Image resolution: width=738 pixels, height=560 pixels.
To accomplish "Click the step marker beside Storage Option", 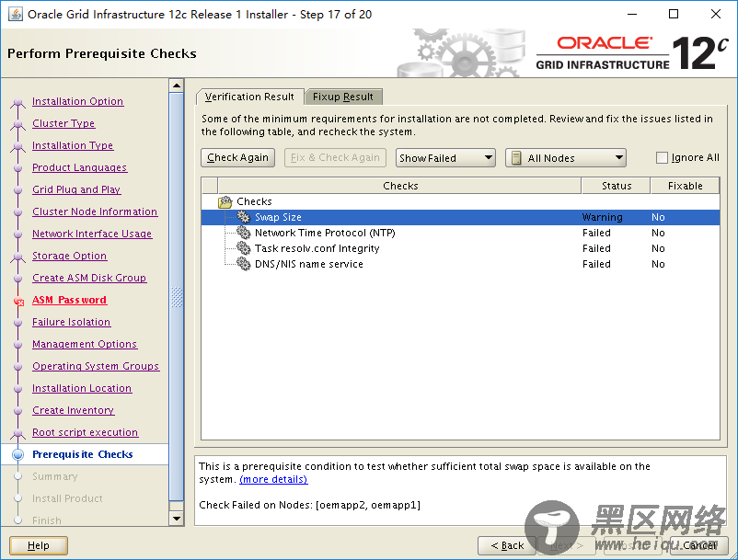I will [17, 257].
